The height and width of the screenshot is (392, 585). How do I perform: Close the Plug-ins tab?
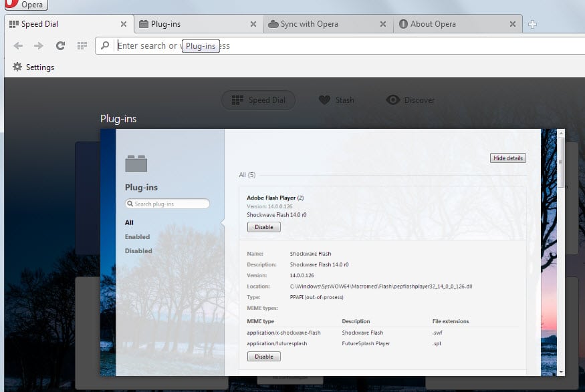[253, 24]
